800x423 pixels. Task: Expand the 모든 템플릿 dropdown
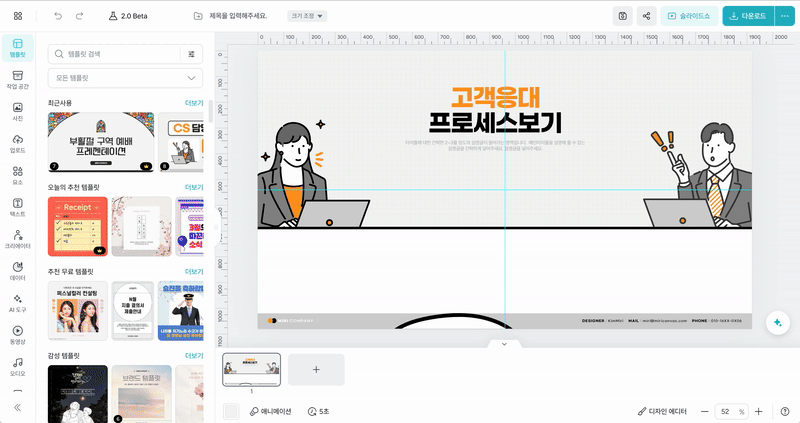[125, 78]
